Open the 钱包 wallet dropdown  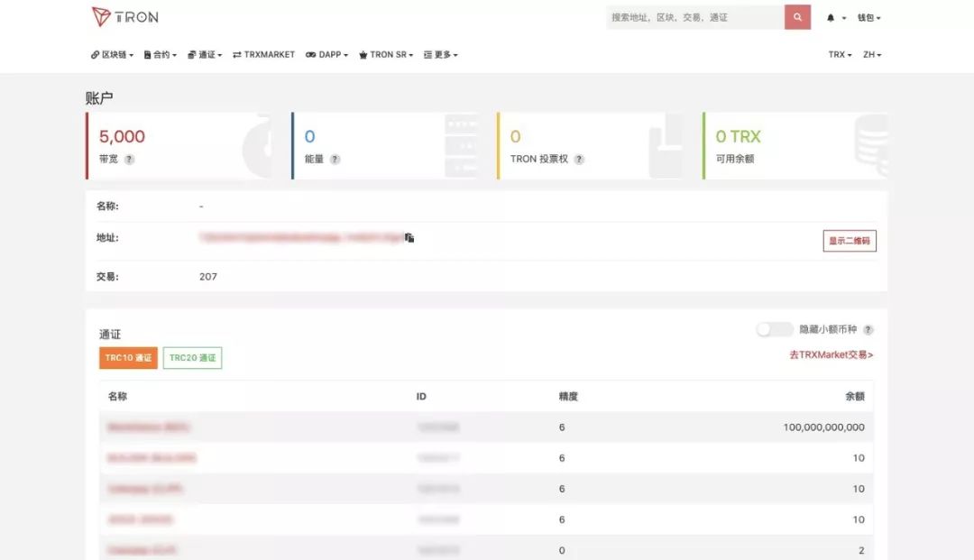click(x=869, y=18)
